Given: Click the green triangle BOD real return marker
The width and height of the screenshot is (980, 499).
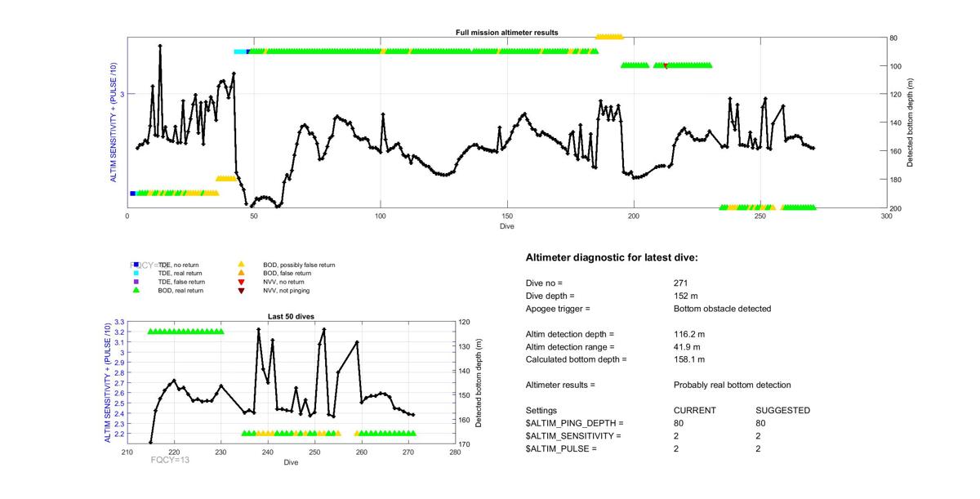Looking at the screenshot, I should pos(136,290).
